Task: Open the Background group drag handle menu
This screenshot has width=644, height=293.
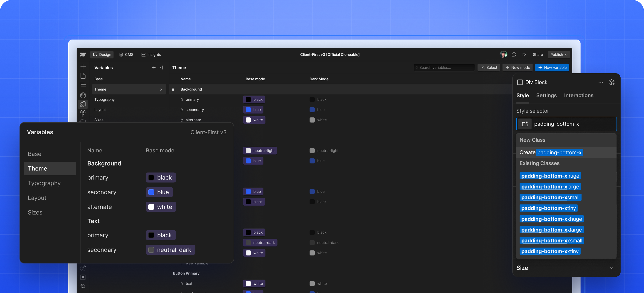Action: tap(173, 89)
